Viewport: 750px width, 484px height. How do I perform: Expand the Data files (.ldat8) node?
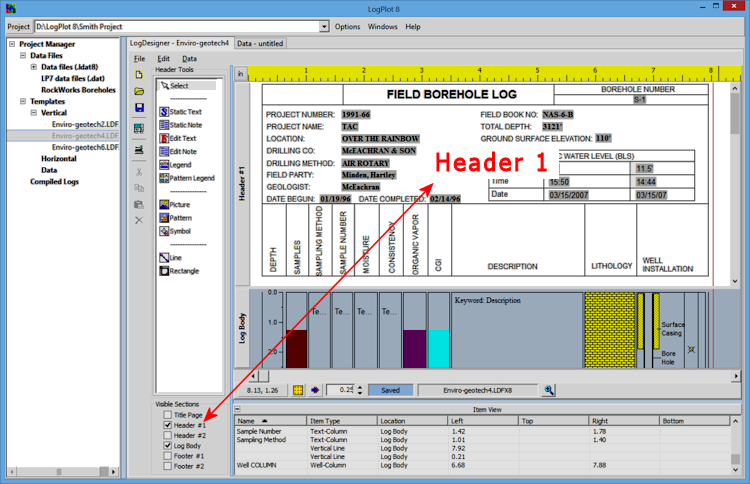click(x=35, y=67)
